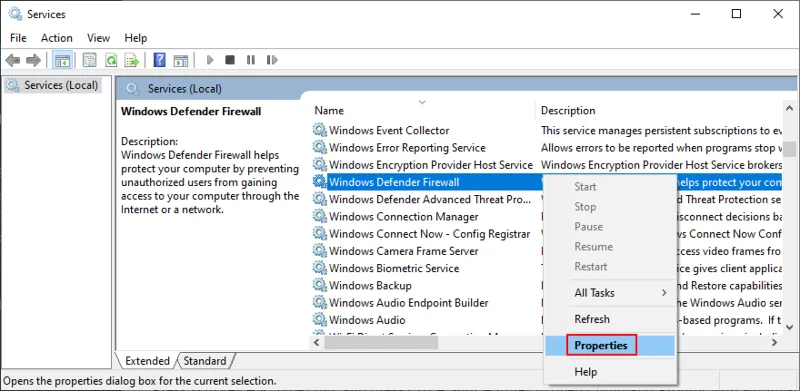
Task: Click the vertical scrollbar thumb
Action: (790, 149)
